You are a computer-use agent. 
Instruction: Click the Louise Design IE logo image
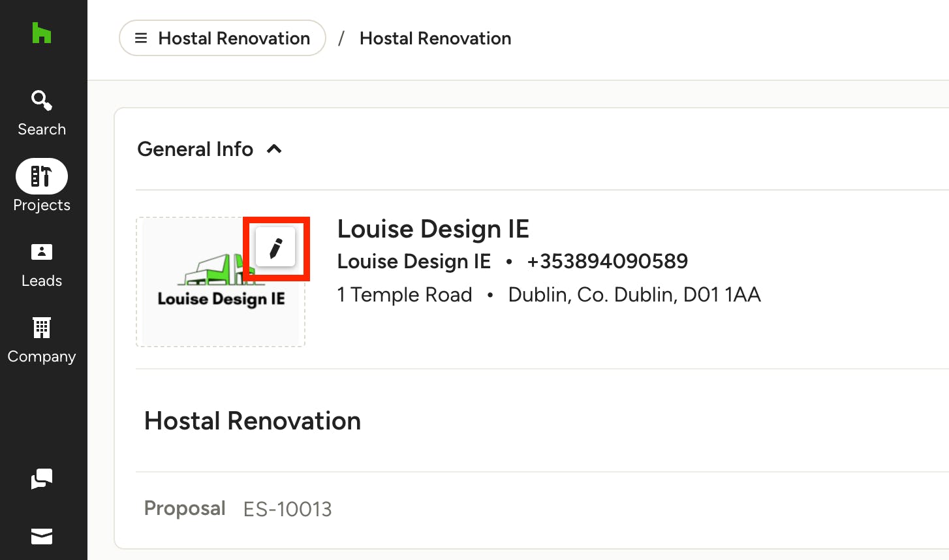click(221, 282)
